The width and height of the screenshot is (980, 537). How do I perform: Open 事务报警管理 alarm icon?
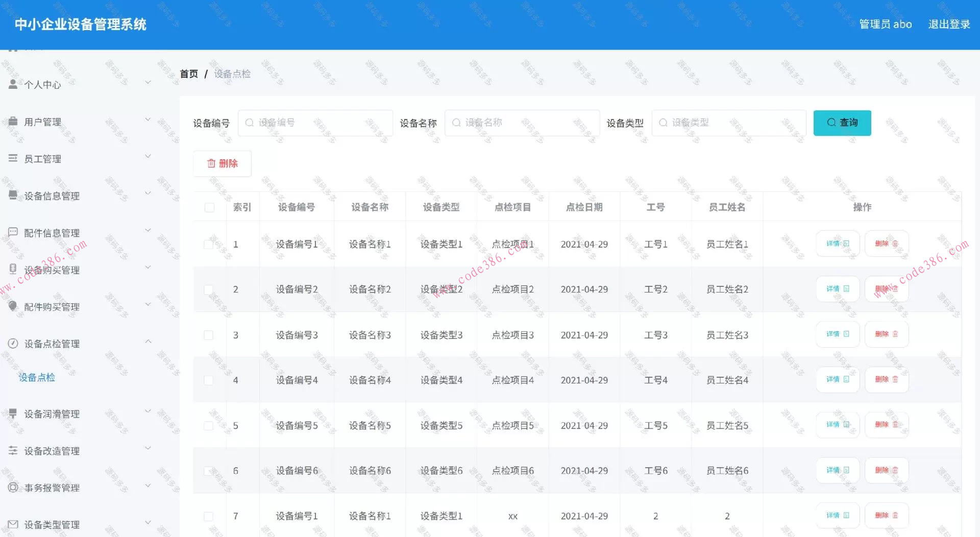(x=13, y=487)
